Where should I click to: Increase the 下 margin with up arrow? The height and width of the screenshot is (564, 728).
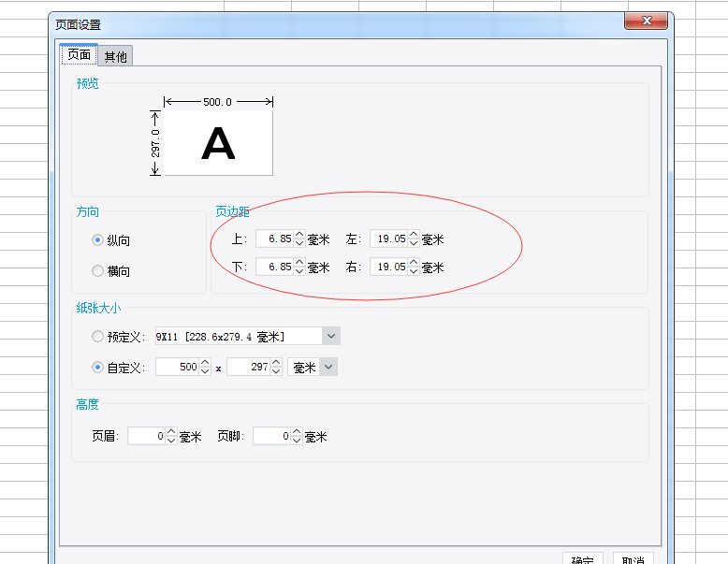(x=299, y=262)
